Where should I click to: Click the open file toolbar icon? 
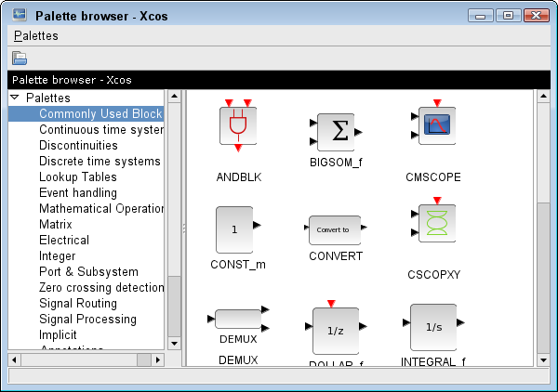tap(20, 58)
